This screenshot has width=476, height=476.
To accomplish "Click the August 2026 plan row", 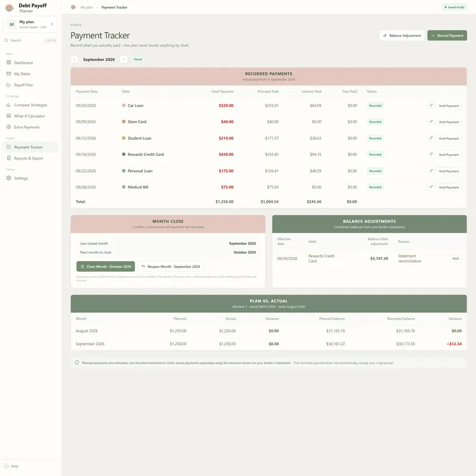I will pos(269,331).
